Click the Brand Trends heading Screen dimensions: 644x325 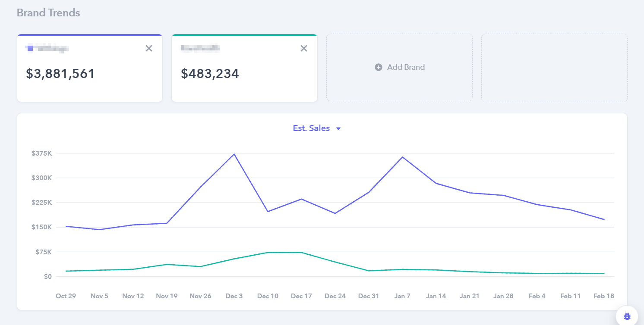click(48, 13)
